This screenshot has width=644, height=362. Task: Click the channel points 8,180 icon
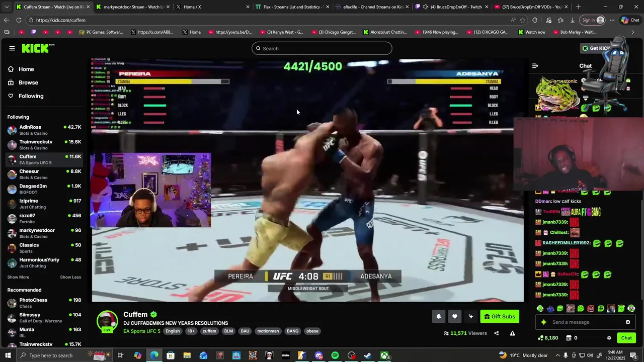tap(541, 338)
